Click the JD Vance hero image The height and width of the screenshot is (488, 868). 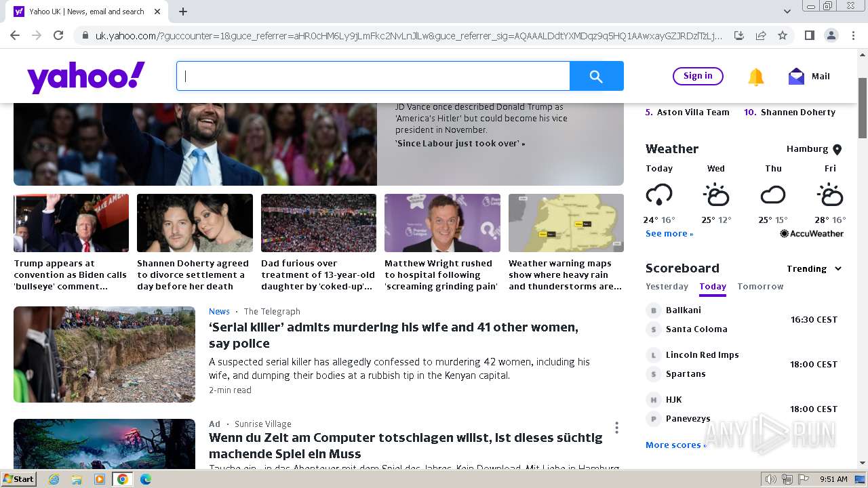click(195, 144)
